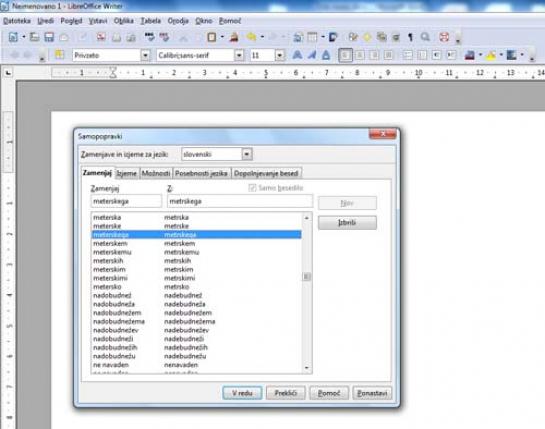This screenshot has height=429, width=545.
Task: Click the Prekliči button
Action: 286,393
